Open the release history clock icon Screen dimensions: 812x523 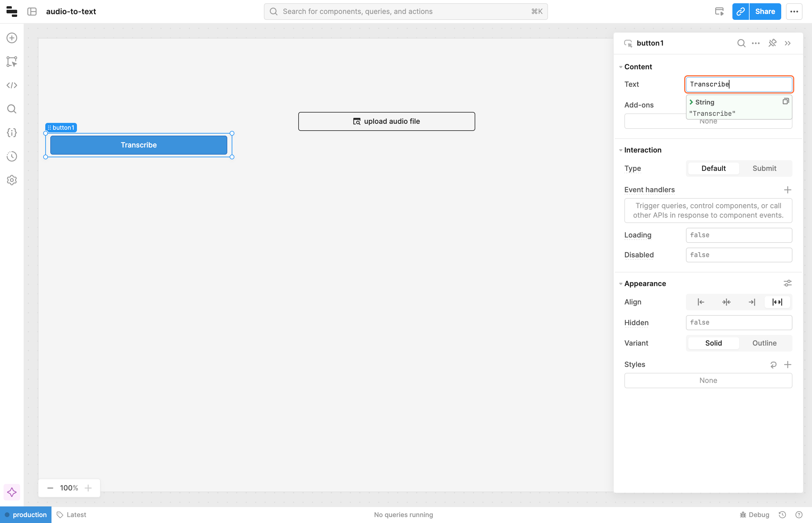[x=12, y=156]
